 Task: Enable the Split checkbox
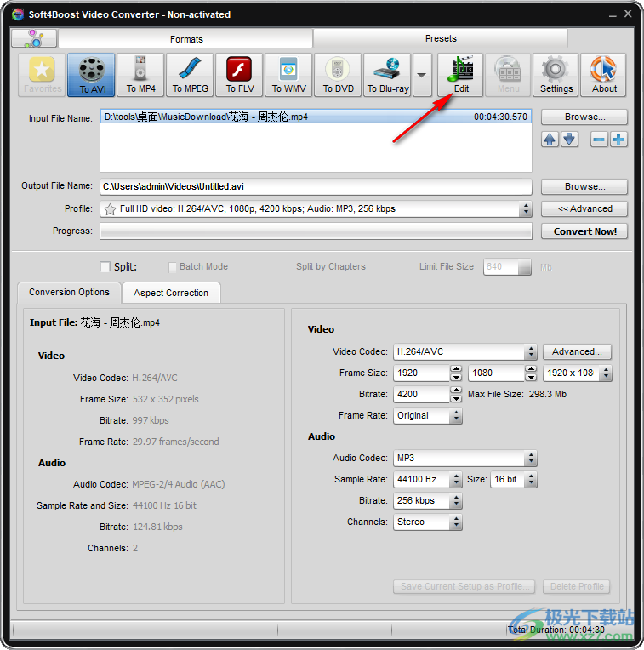pyautogui.click(x=105, y=266)
